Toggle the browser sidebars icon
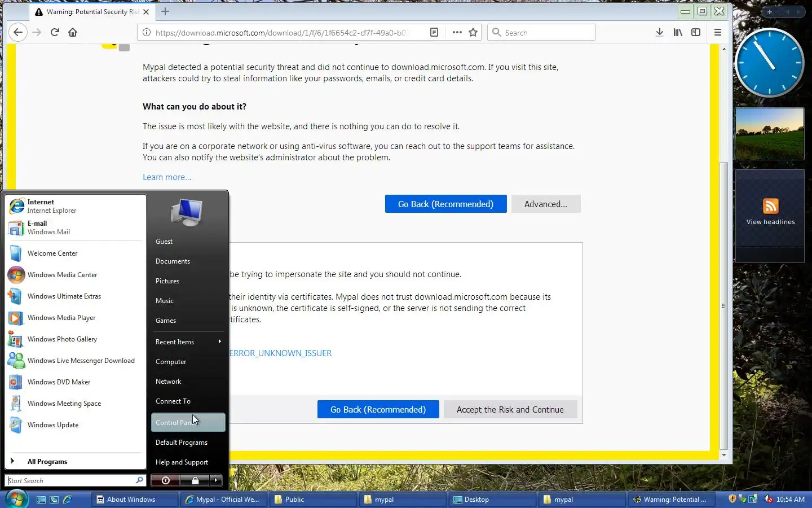 tap(696, 32)
